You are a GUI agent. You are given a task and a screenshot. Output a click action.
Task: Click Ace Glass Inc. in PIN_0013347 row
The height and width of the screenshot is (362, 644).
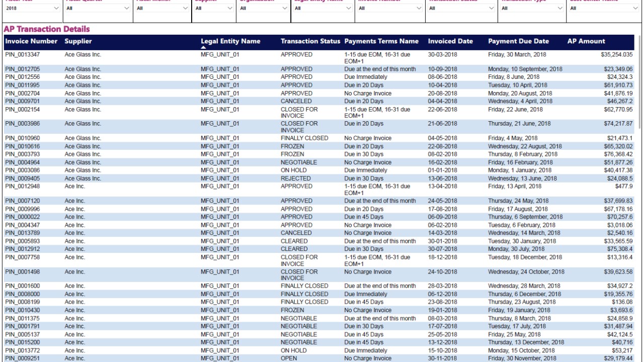click(83, 54)
